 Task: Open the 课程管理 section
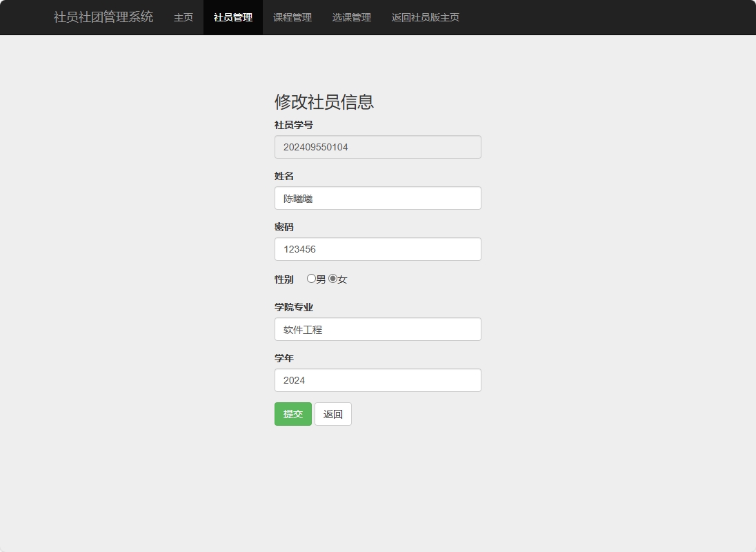pos(292,17)
